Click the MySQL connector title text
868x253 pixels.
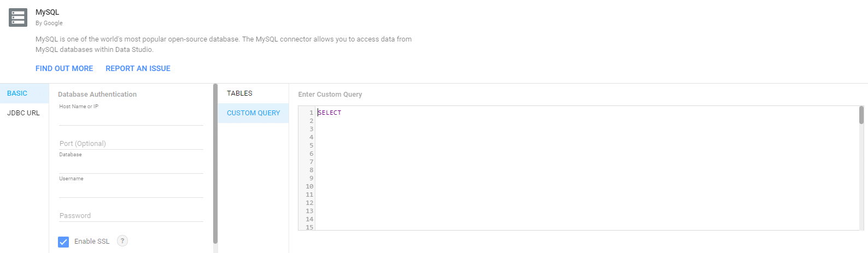pyautogui.click(x=48, y=12)
